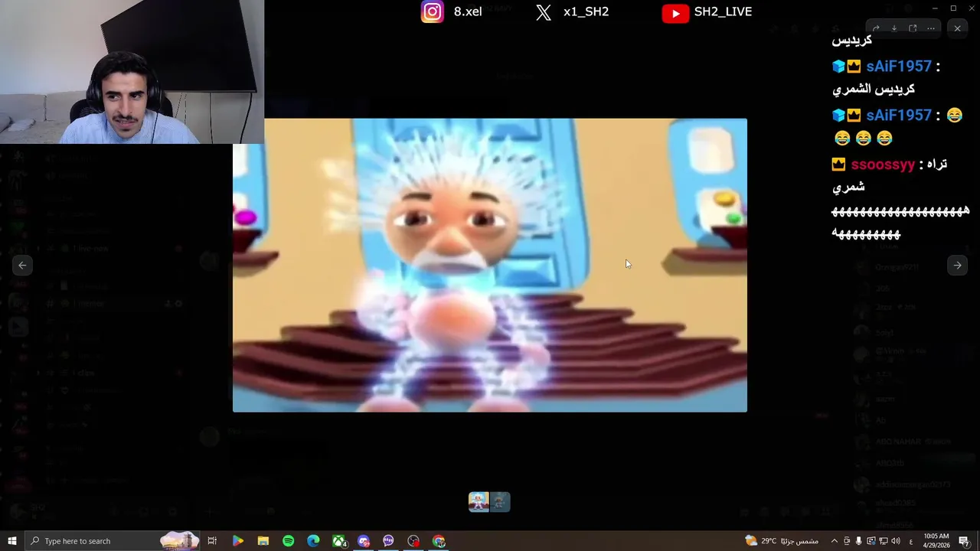980x551 pixels.
Task: Open Google Chrome from the taskbar
Action: [439, 541]
